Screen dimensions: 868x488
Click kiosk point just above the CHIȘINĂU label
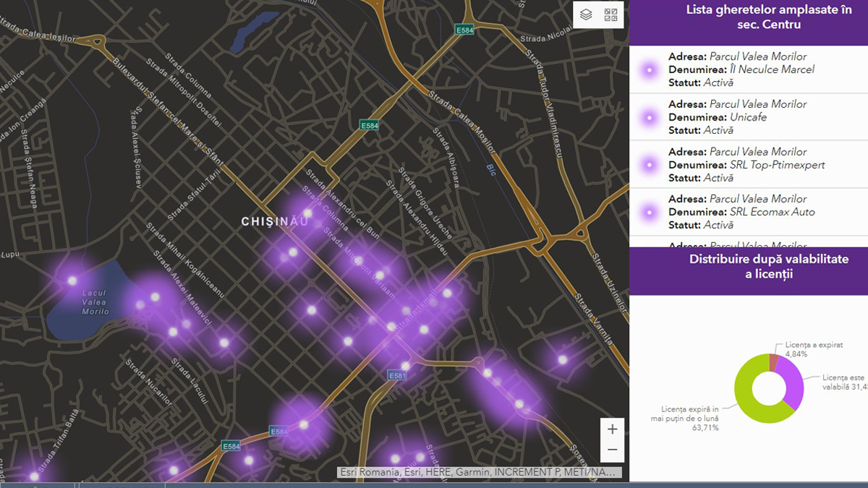[307, 213]
